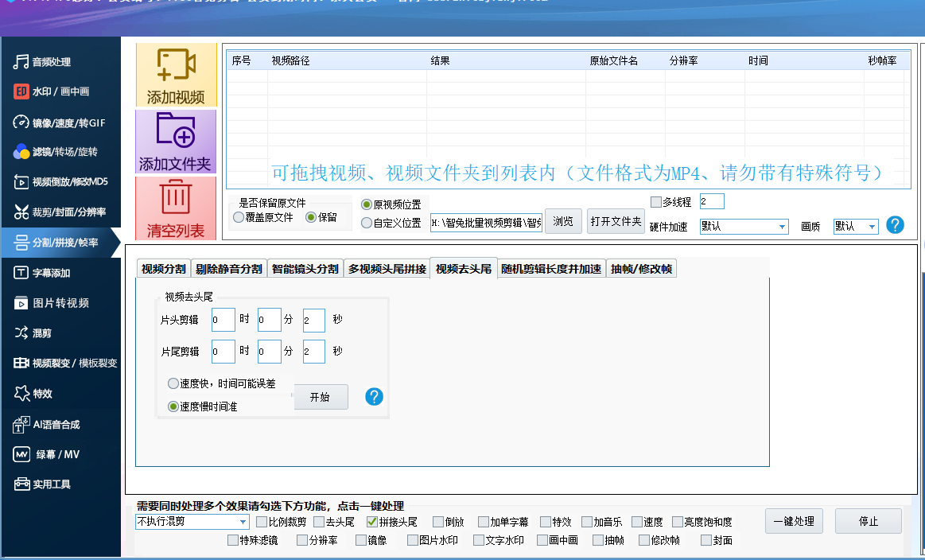925x560 pixels.
Task: Click the blue help icon beside 开始 button
Action: [x=374, y=396]
